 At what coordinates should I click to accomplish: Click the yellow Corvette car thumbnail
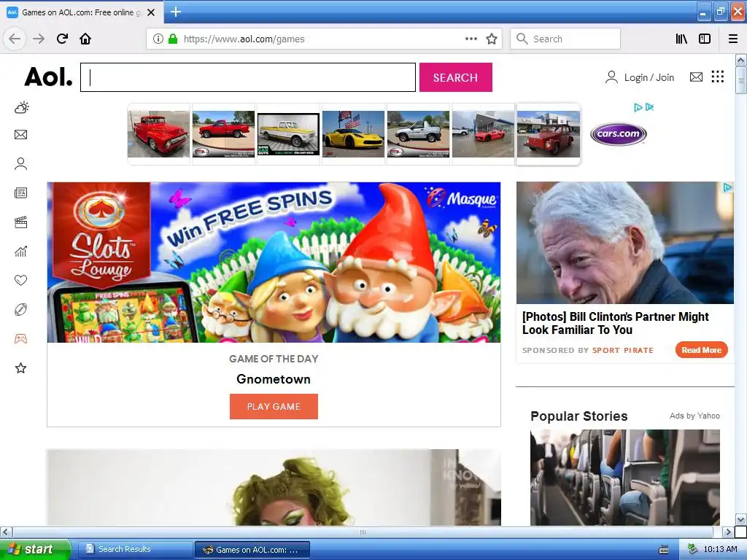click(353, 134)
